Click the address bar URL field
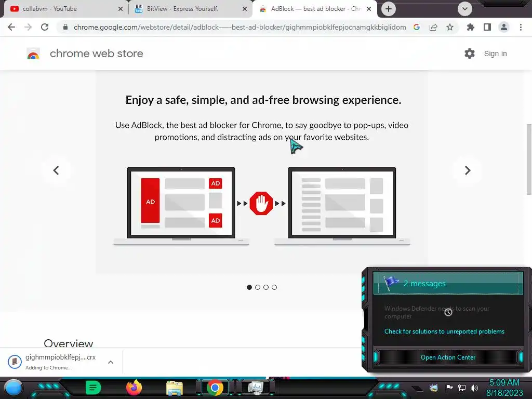Image resolution: width=532 pixels, height=399 pixels. click(x=240, y=27)
